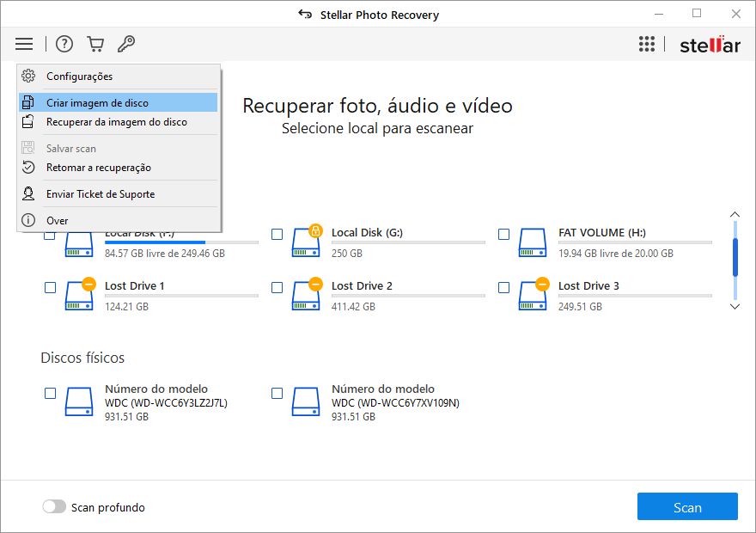This screenshot has height=533, width=756.
Task: Select Enviar Ticket de Suporte
Action: (119, 194)
